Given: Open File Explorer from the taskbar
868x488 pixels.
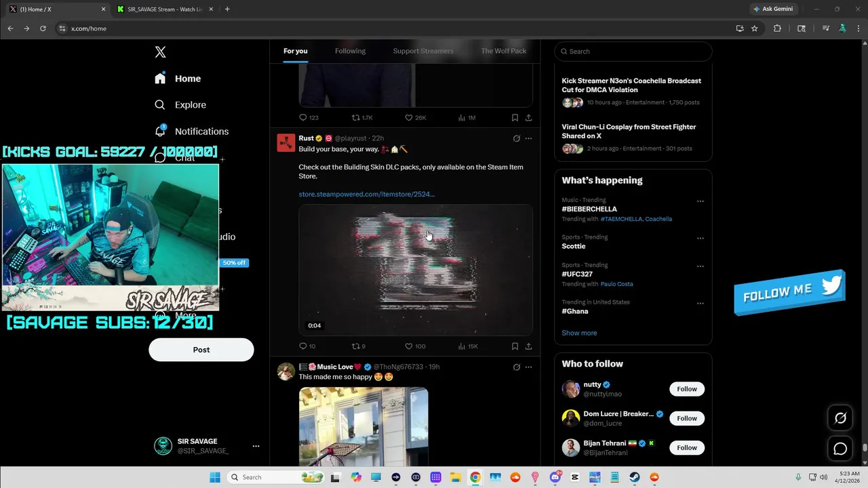Looking at the screenshot, I should click(455, 477).
